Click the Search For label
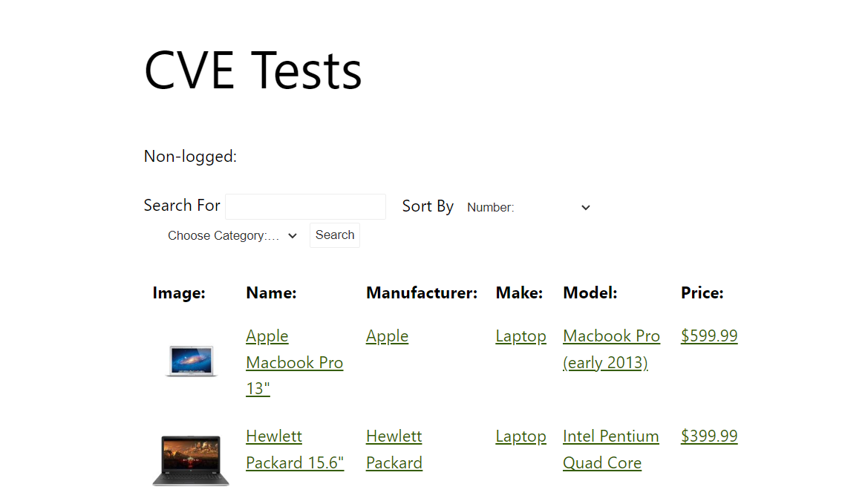Viewport: 842px width, 504px height. (182, 206)
